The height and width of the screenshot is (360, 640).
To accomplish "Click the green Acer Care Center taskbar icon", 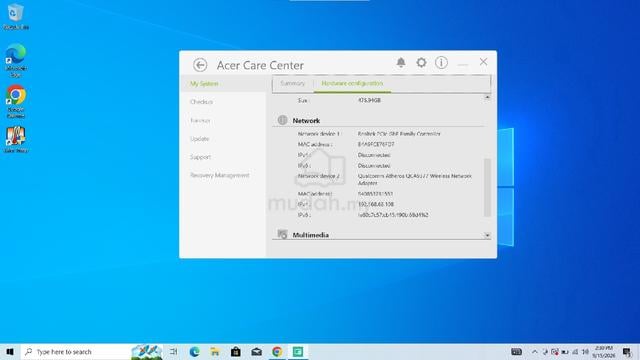I will pyautogui.click(x=298, y=351).
